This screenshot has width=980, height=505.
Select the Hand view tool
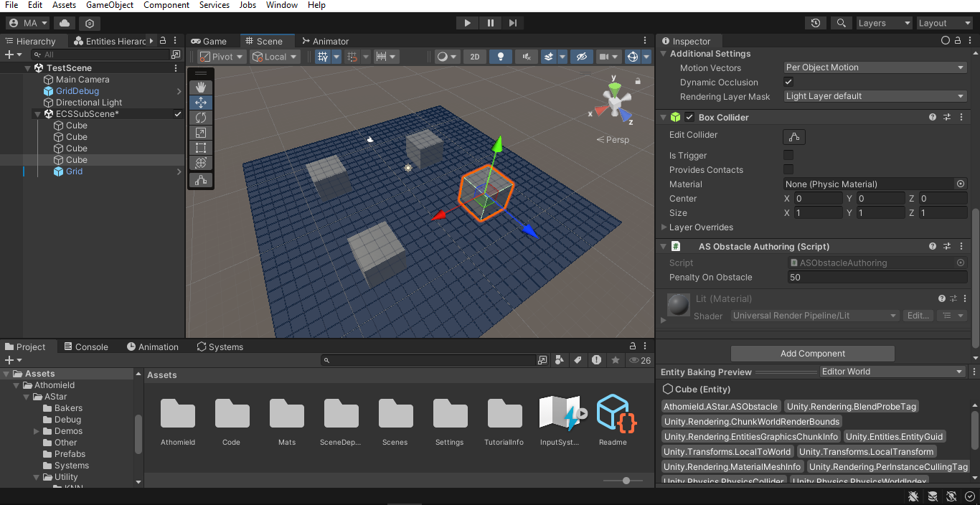tap(201, 87)
